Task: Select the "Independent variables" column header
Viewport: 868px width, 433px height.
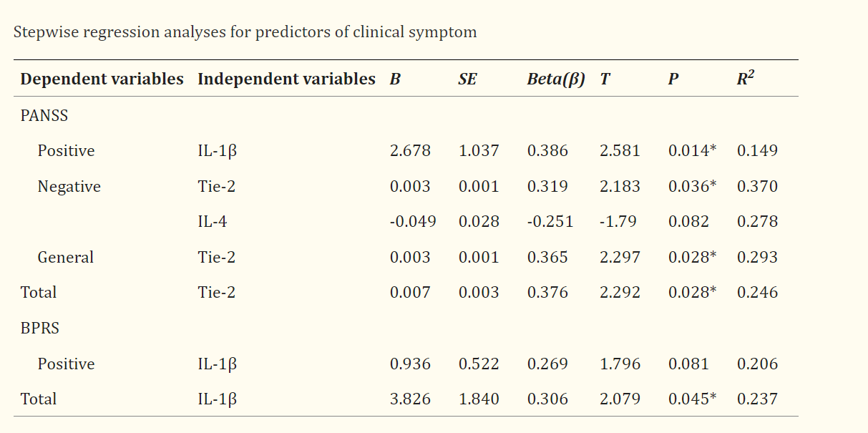Action: (286, 79)
